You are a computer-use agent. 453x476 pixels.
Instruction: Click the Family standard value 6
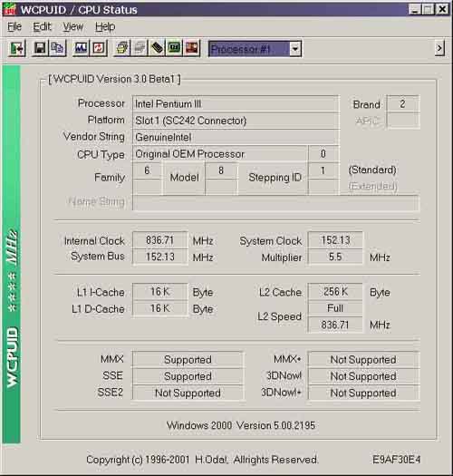click(x=147, y=170)
